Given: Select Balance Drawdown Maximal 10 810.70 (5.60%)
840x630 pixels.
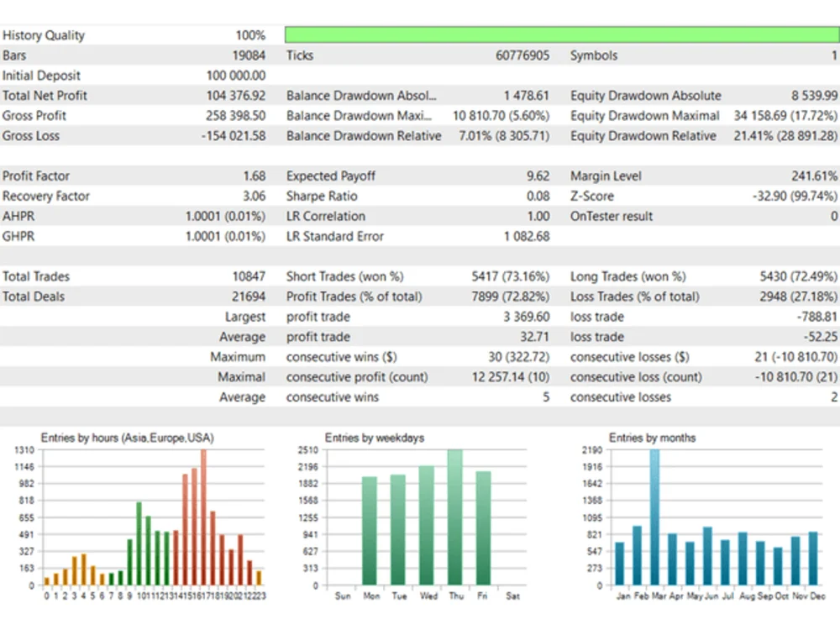Looking at the screenshot, I should tap(501, 116).
